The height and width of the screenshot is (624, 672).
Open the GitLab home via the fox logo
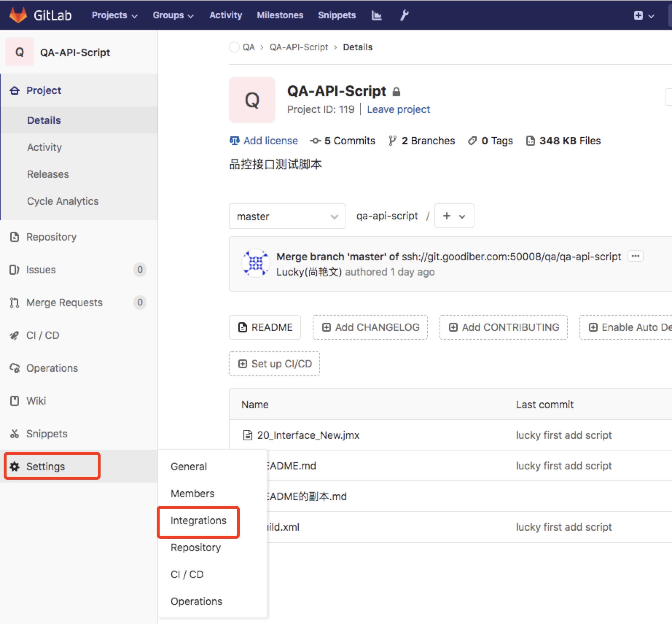17,15
